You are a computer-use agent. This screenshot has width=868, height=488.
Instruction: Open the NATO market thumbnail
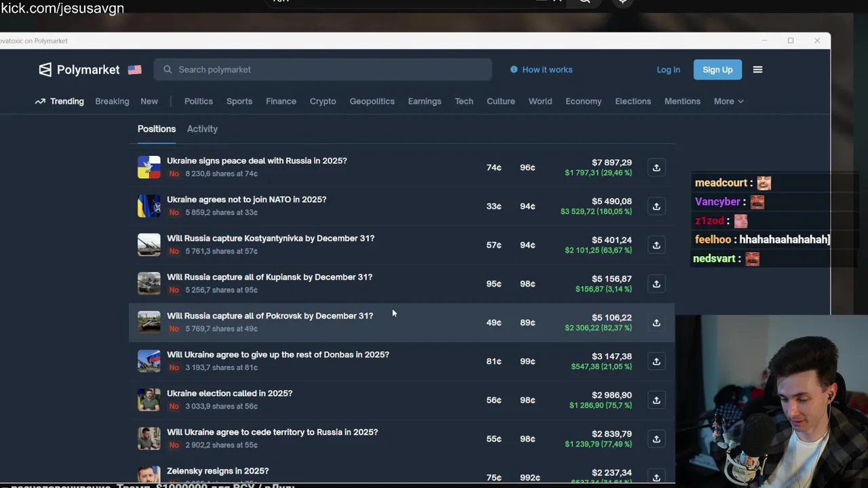149,206
